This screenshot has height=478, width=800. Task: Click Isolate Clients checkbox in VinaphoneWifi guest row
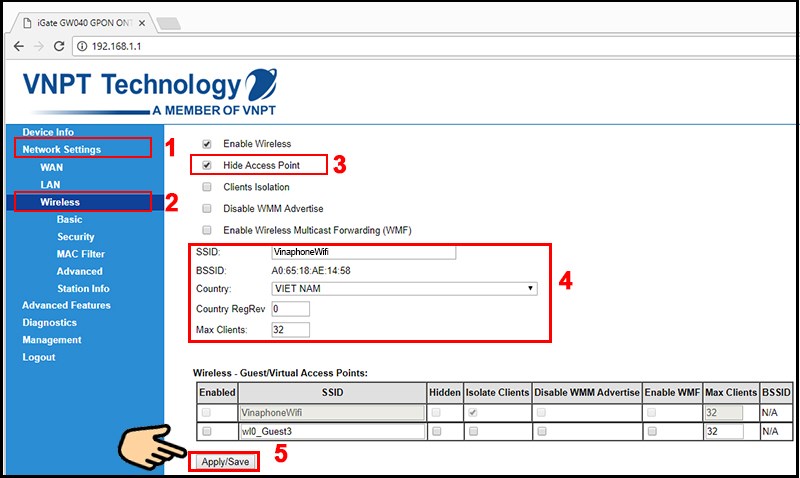(473, 413)
